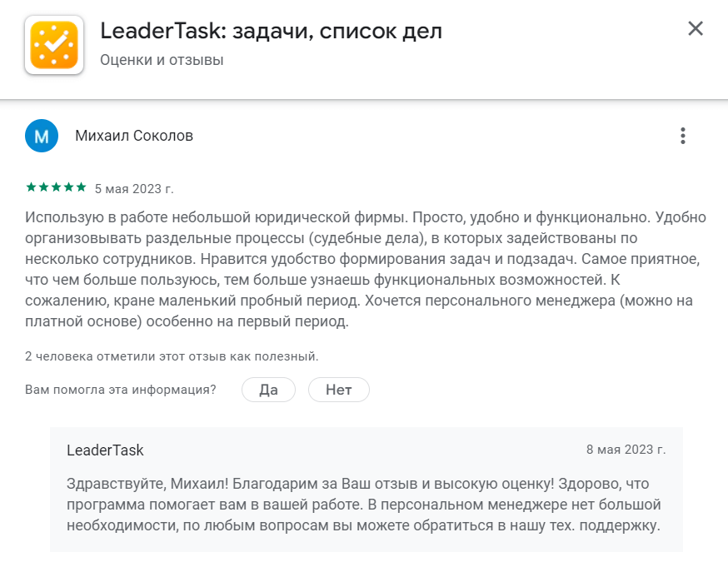Screen dimensions: 728x567
Task: Mark the review unhelpful with Нет
Action: 339,389
